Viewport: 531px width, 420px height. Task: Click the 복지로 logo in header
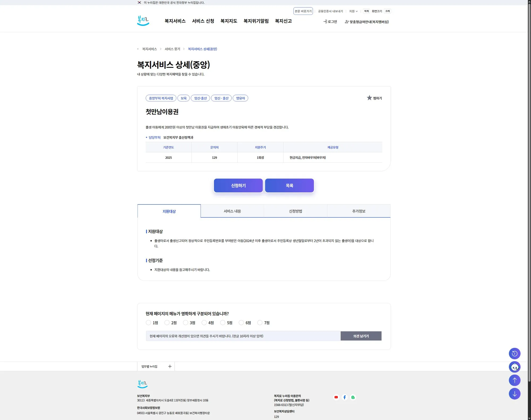pyautogui.click(x=143, y=21)
